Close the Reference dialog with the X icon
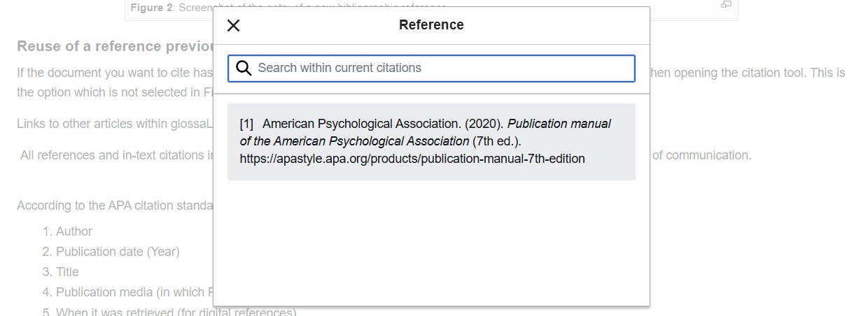The height and width of the screenshot is (316, 868). click(234, 26)
